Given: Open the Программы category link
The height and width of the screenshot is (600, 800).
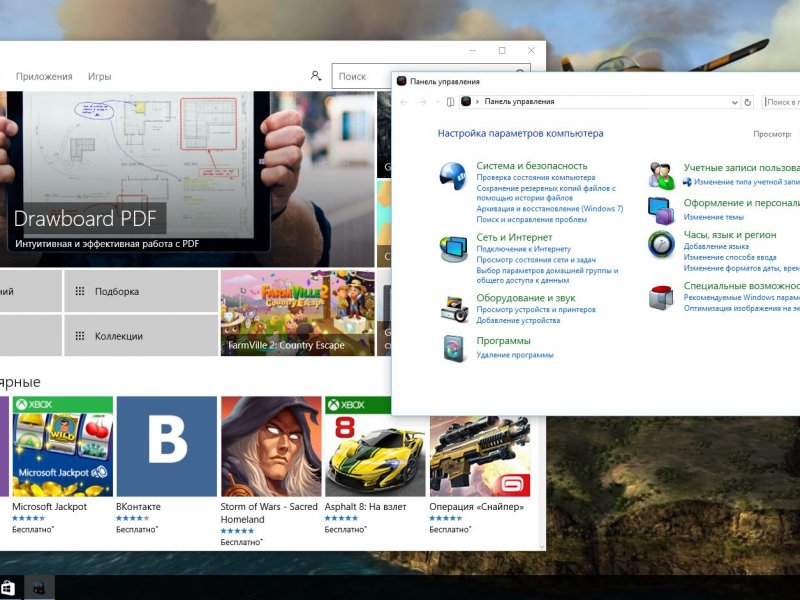Looking at the screenshot, I should pyautogui.click(x=503, y=341).
